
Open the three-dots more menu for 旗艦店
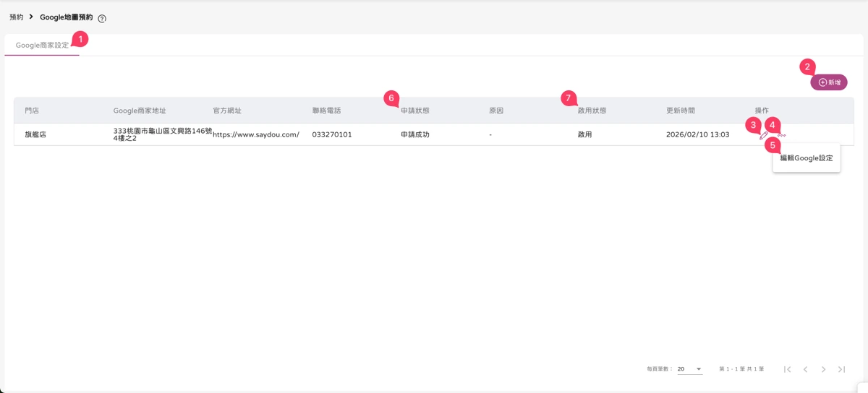click(x=782, y=135)
